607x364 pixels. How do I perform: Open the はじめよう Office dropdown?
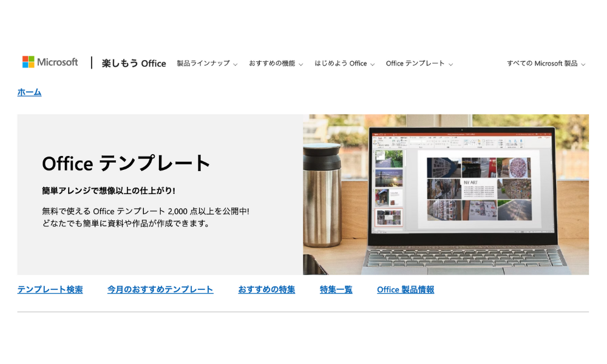click(x=341, y=63)
